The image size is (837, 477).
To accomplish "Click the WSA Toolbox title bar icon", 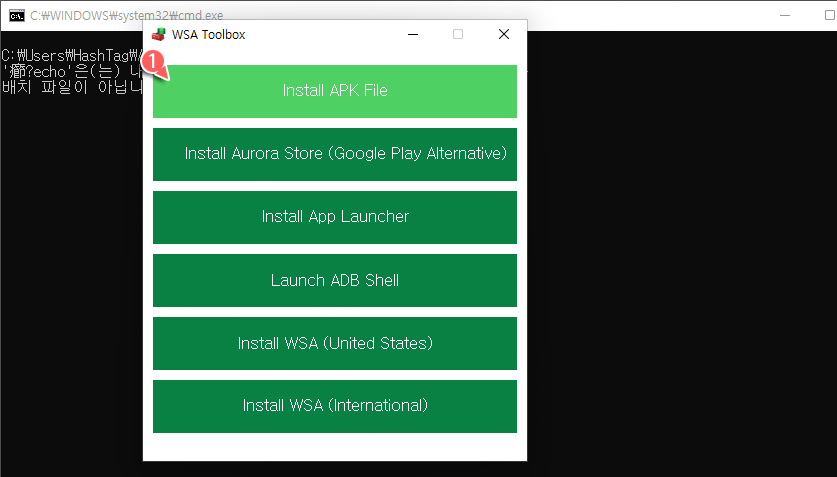I will tap(159, 35).
